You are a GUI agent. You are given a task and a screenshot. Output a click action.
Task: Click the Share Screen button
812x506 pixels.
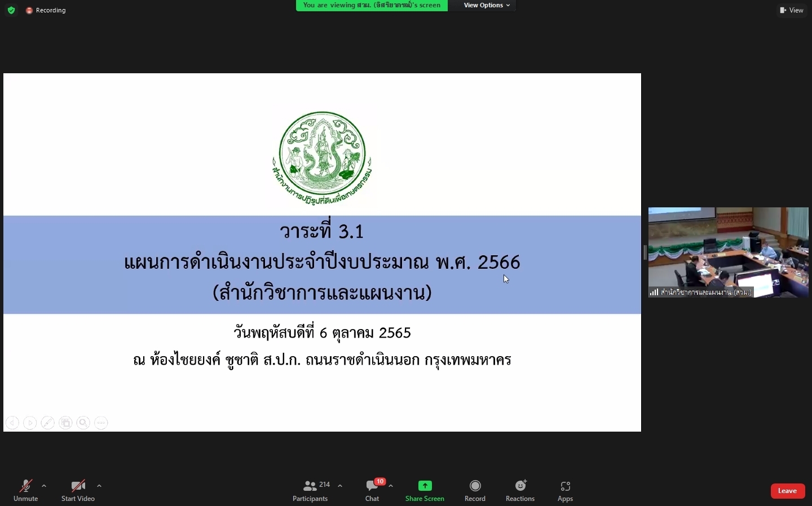(425, 490)
